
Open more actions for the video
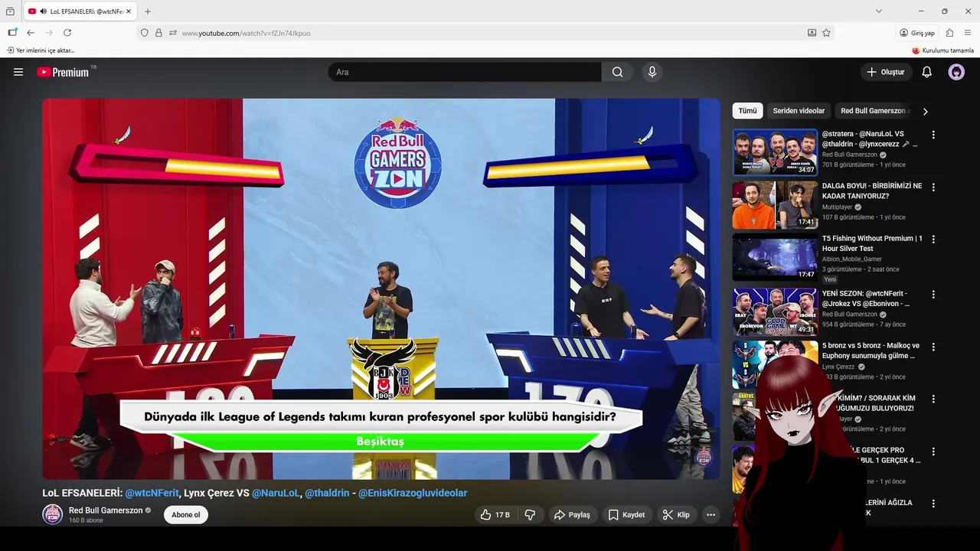(710, 515)
